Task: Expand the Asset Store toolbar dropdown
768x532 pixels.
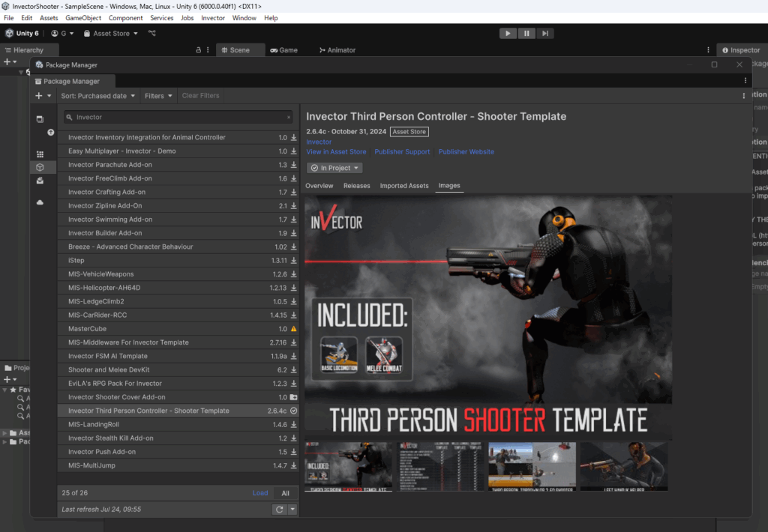Action: (x=111, y=33)
